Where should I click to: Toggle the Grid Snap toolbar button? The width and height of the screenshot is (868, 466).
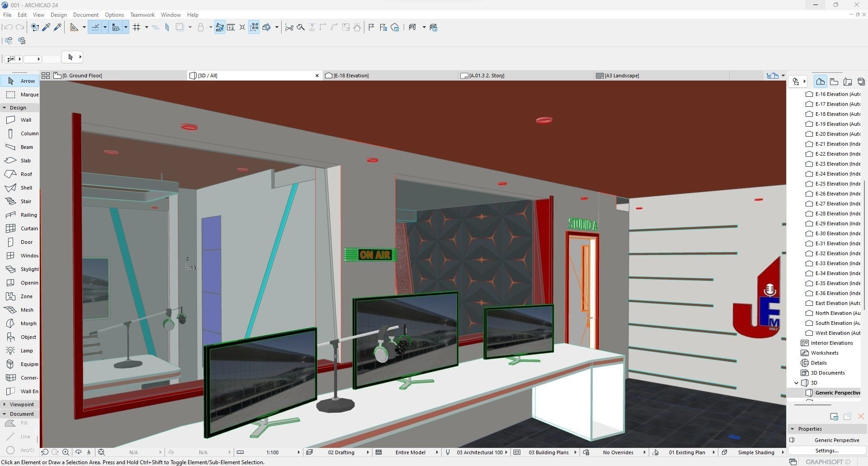tap(137, 27)
